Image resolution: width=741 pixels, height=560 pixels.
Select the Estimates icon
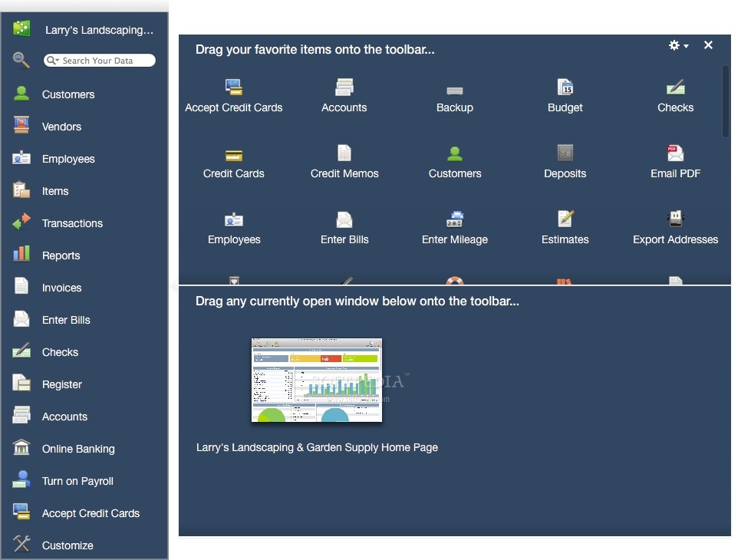click(x=565, y=219)
